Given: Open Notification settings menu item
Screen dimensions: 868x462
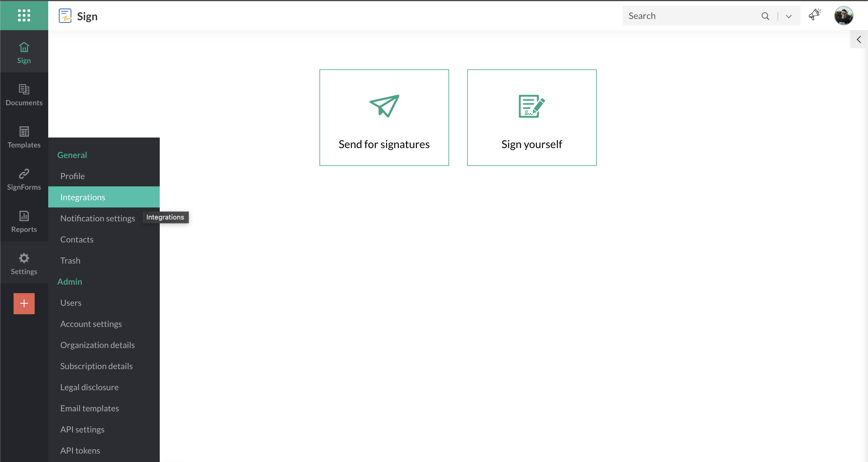Looking at the screenshot, I should pos(97,218).
